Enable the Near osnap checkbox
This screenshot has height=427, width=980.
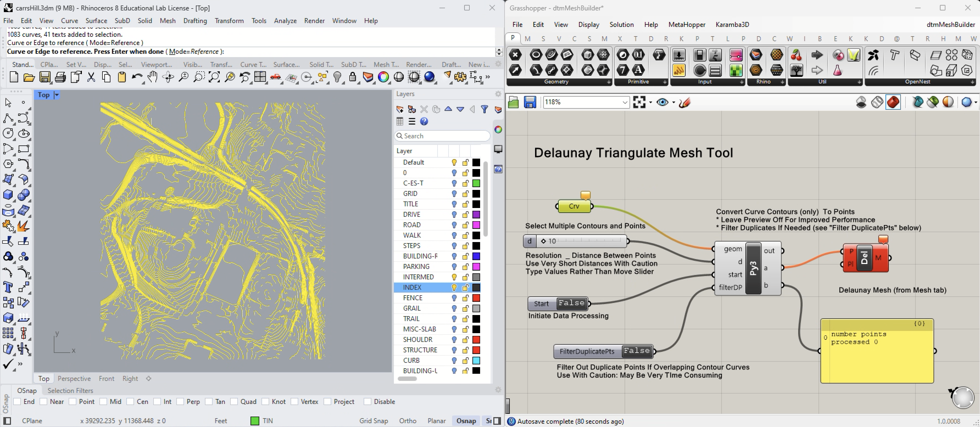pyautogui.click(x=43, y=401)
